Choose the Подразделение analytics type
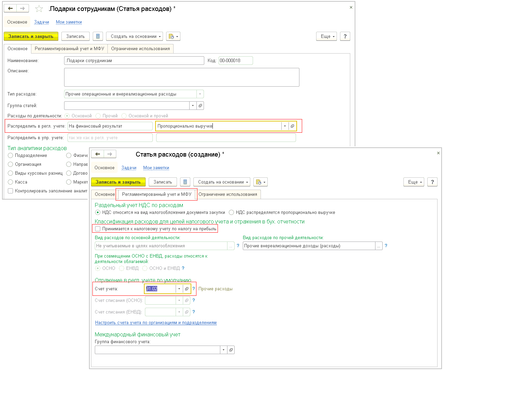532x408 pixels. (x=11, y=156)
